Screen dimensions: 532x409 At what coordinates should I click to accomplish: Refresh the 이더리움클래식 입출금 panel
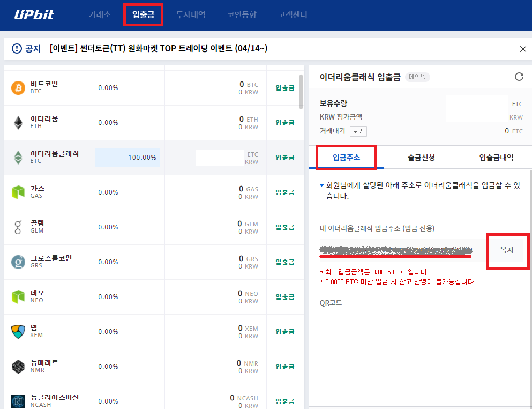(519, 77)
